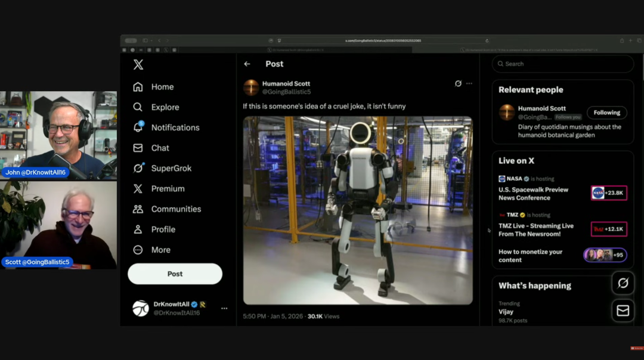Open NASA Spacewalk Preview live stream
This screenshot has width=644, height=360.
[533, 193]
